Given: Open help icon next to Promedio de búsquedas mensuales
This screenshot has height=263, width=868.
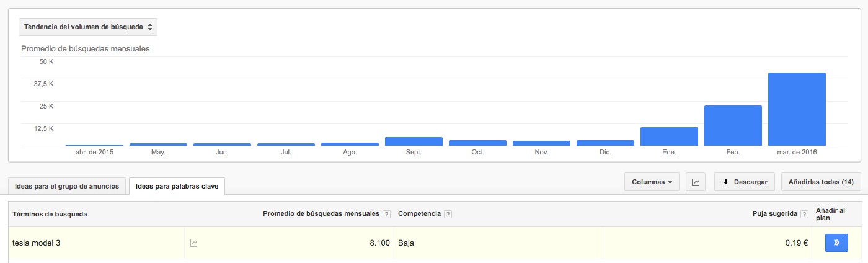Looking at the screenshot, I should (386, 215).
